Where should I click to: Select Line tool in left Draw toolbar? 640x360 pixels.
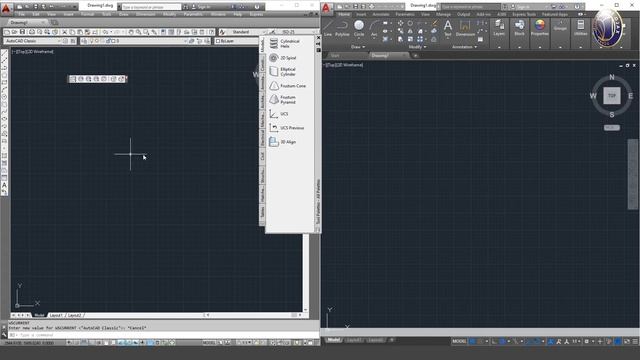coord(4,53)
